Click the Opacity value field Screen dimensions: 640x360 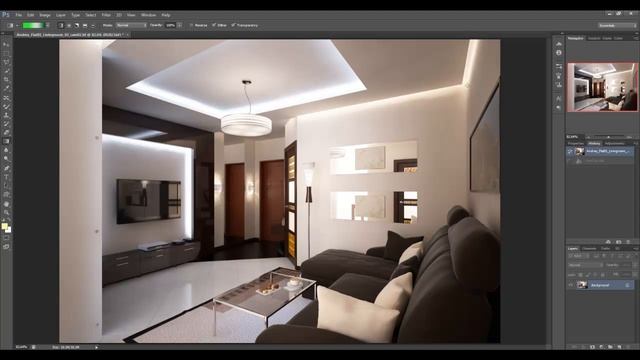pyautogui.click(x=171, y=25)
